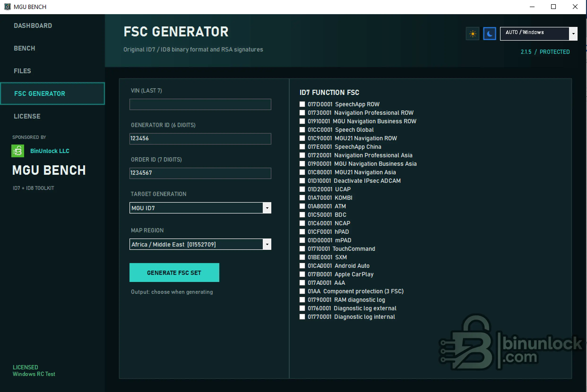Click the binunlock.com watermark logo
The image size is (587, 392).
point(510,342)
